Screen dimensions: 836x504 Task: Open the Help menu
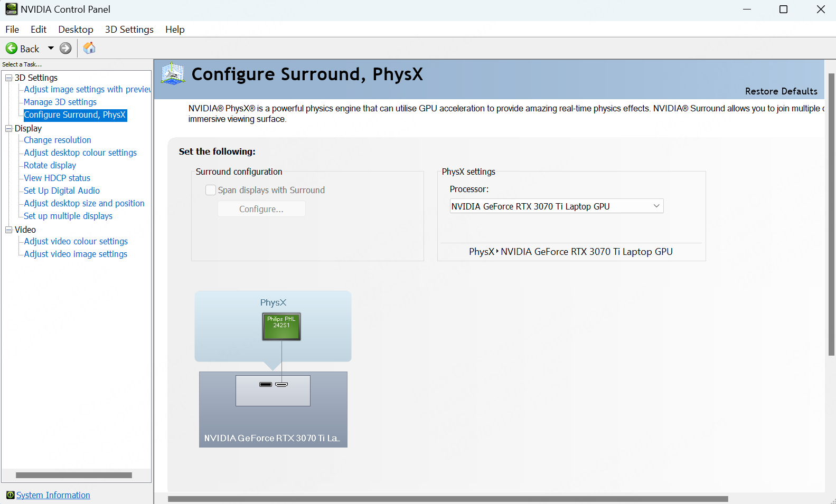tap(175, 30)
